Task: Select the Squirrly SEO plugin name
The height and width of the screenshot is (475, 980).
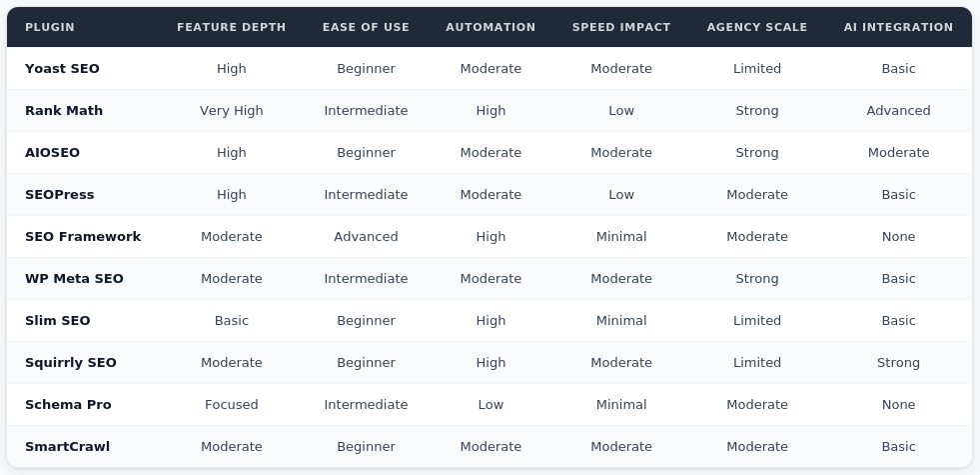Action: click(71, 362)
